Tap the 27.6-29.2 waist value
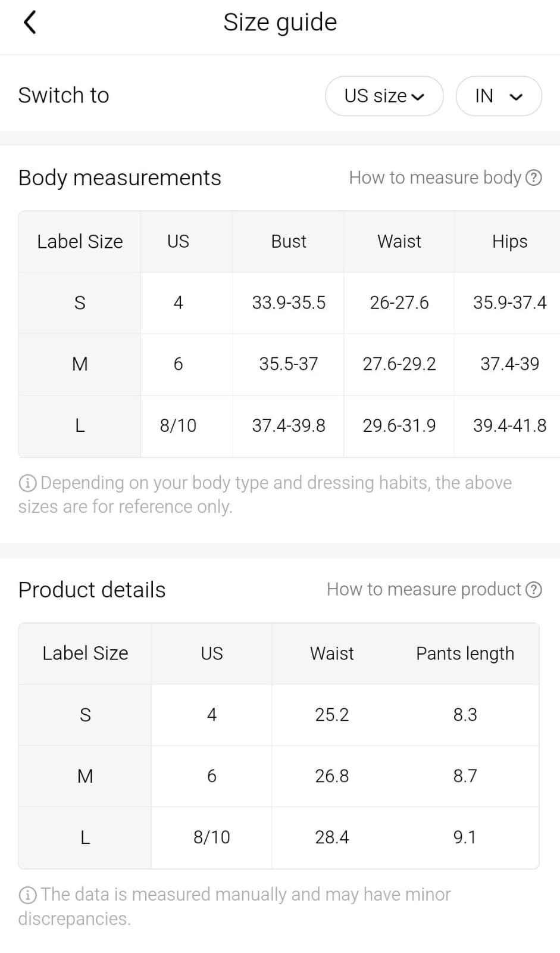The image size is (560, 953). coord(399,364)
